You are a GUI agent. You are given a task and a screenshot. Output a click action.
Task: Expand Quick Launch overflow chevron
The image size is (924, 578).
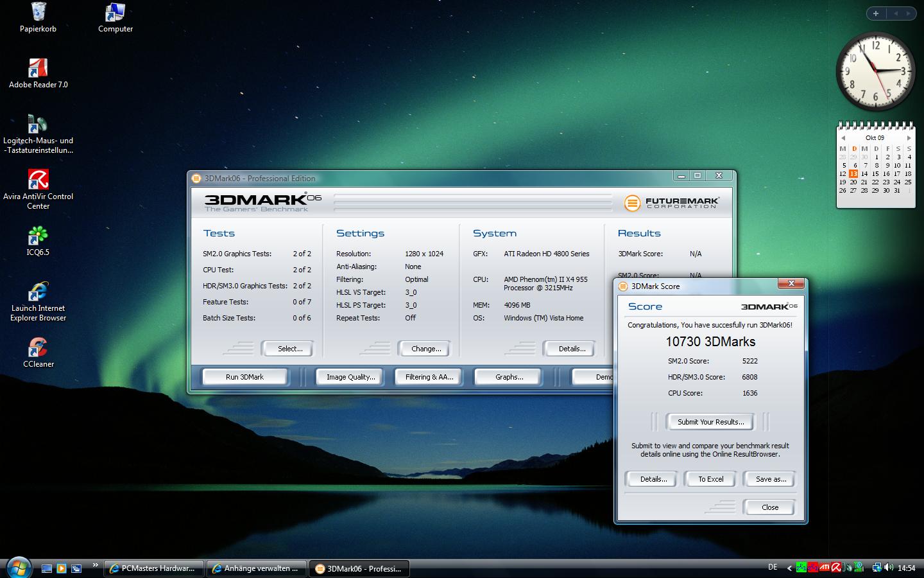click(95, 565)
